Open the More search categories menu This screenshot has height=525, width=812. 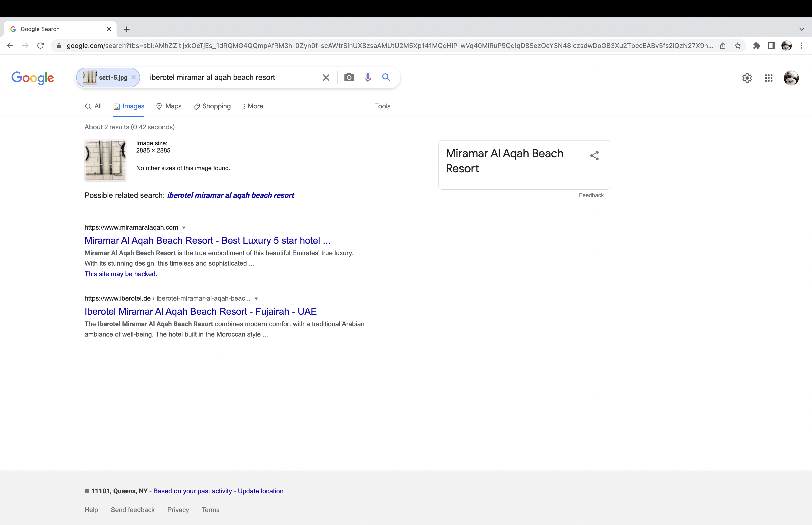tap(253, 106)
